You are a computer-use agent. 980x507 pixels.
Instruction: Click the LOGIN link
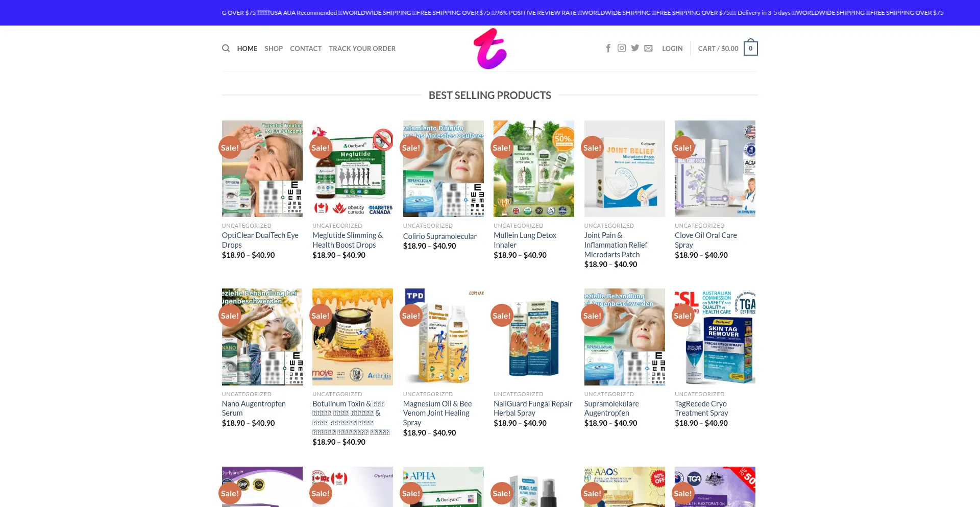(672, 49)
